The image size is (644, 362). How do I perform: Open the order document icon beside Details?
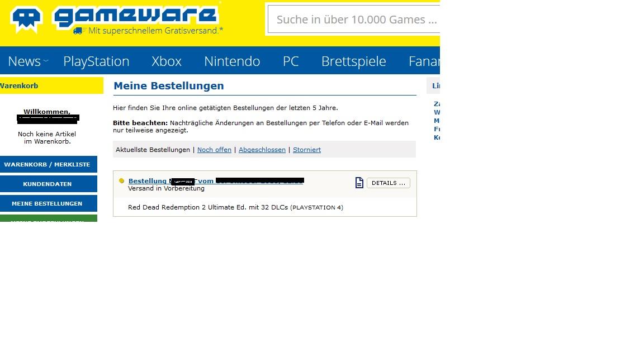(x=359, y=183)
